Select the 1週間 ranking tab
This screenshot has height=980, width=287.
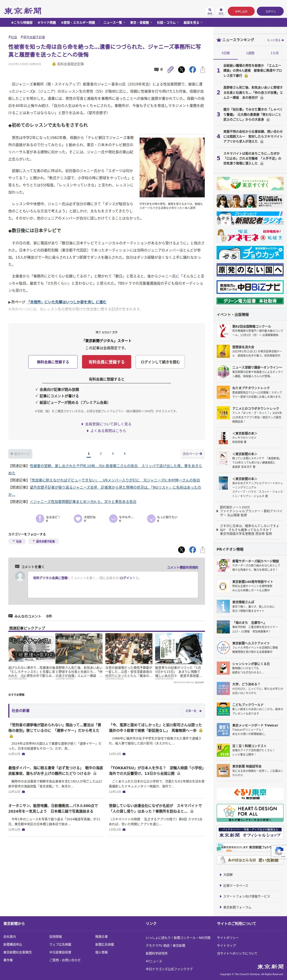[250, 53]
